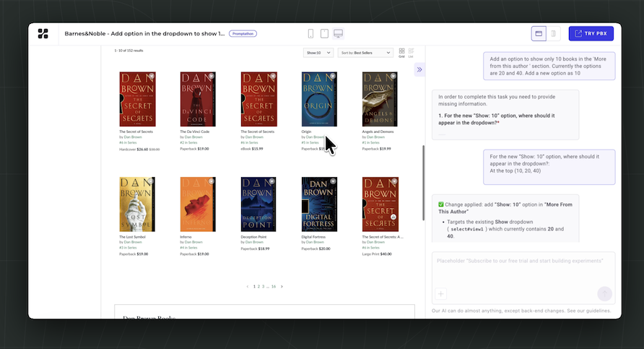Toggle the split-panel layout button in header
The image size is (644, 349).
tap(539, 34)
